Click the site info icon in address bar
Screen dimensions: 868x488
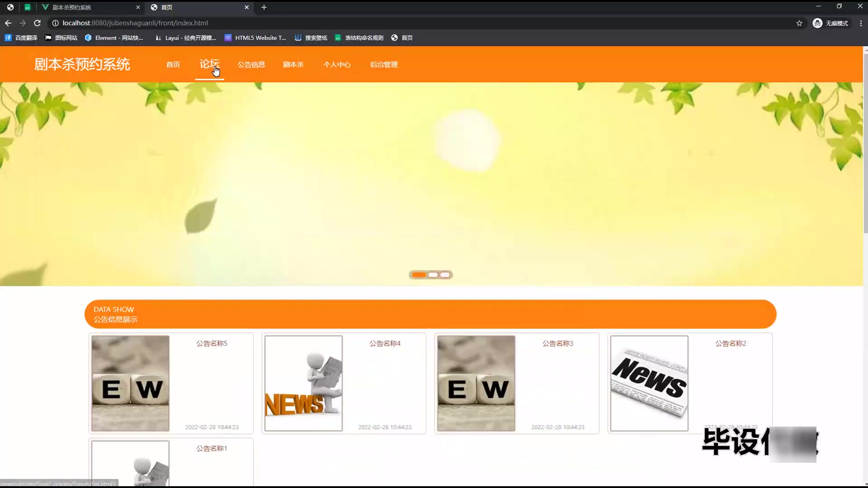(55, 23)
